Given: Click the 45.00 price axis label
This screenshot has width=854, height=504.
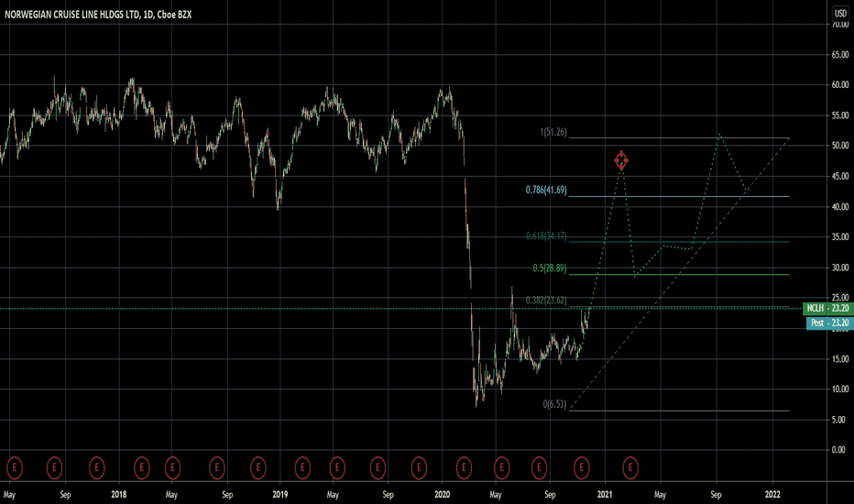Looking at the screenshot, I should point(840,177).
